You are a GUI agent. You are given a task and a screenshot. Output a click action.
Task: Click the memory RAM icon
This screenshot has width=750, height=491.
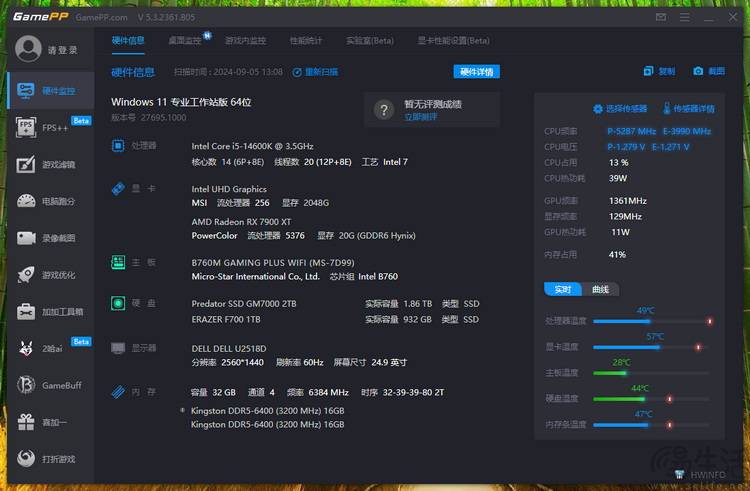tap(118, 392)
